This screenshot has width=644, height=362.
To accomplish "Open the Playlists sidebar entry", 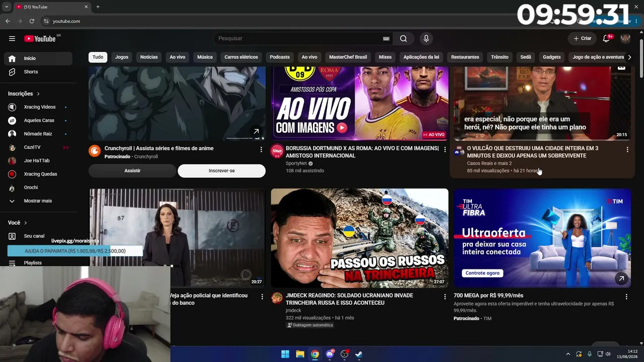I will [x=38, y=263].
